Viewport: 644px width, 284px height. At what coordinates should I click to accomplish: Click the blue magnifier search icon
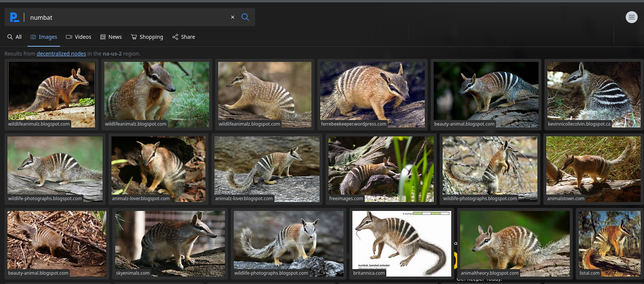tap(245, 17)
